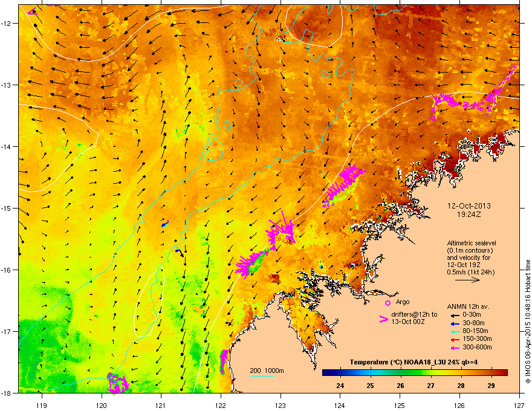Click the cyan 80-150m legend arrow
This screenshot has height=411, width=532.
[454, 331]
